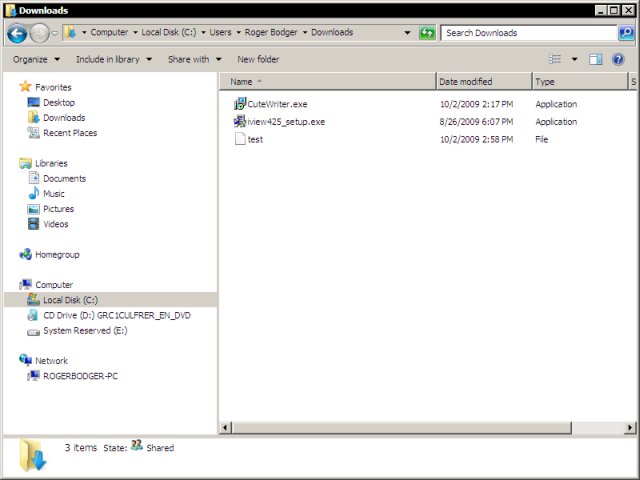Click the horizontal scrollbar thumb
The image size is (640, 480).
(x=402, y=428)
